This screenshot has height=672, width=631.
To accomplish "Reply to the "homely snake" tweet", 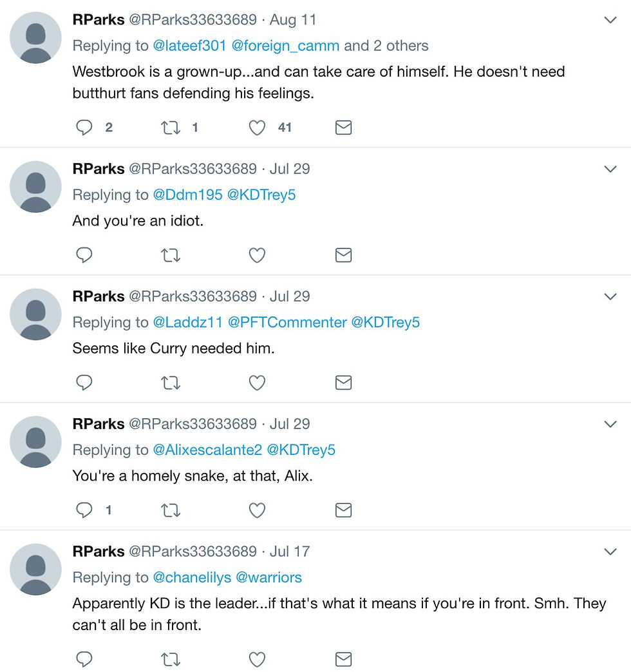I will [84, 511].
